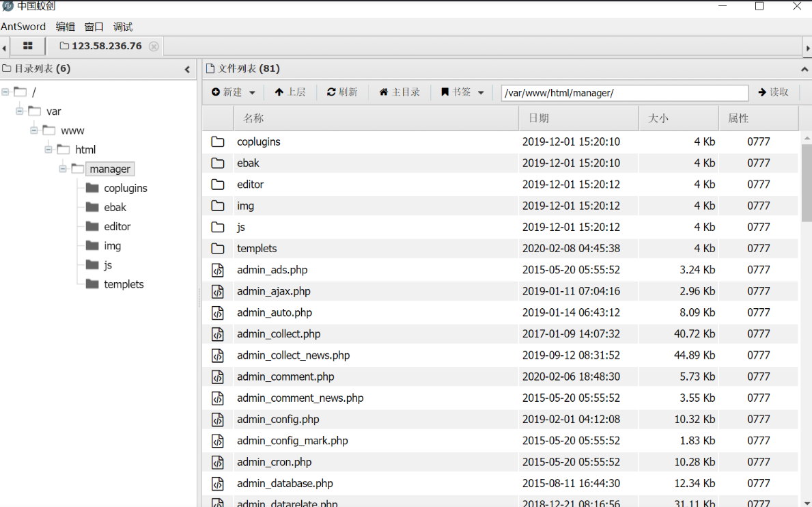Screen dimensions: 812x507
Task: Click inside the path input field
Action: 624,92
